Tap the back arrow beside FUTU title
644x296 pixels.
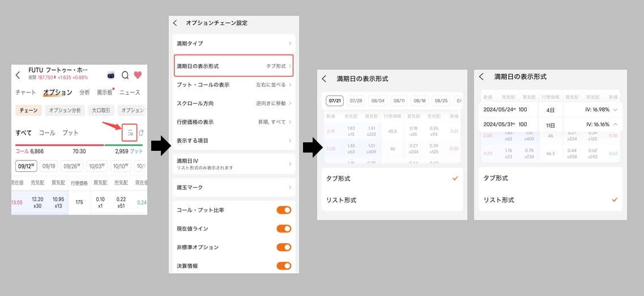pyautogui.click(x=18, y=75)
